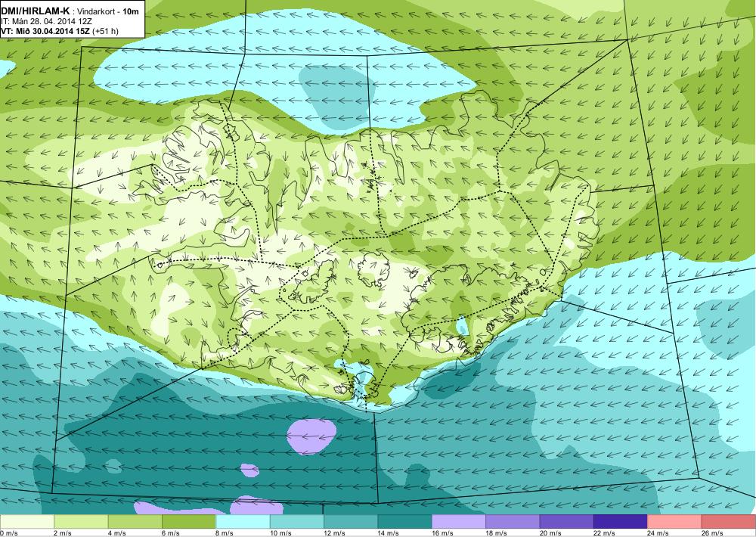
Task: Click the '0 m/s' legend label
Action: [x=8, y=533]
